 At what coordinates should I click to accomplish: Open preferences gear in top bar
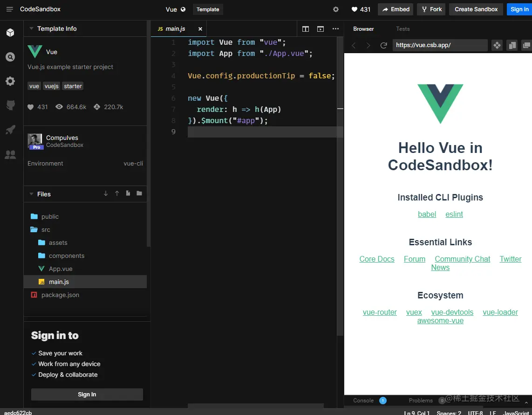pyautogui.click(x=335, y=9)
